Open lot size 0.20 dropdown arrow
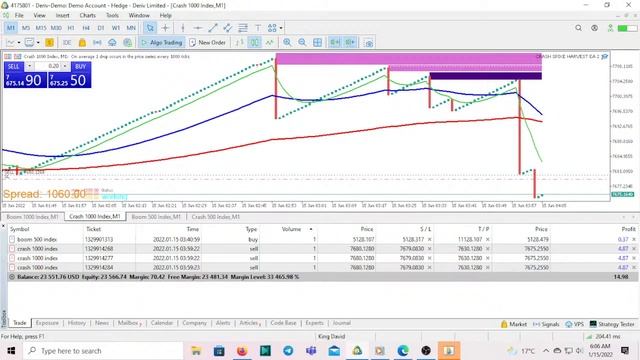The height and width of the screenshot is (360, 640). click(x=64, y=66)
